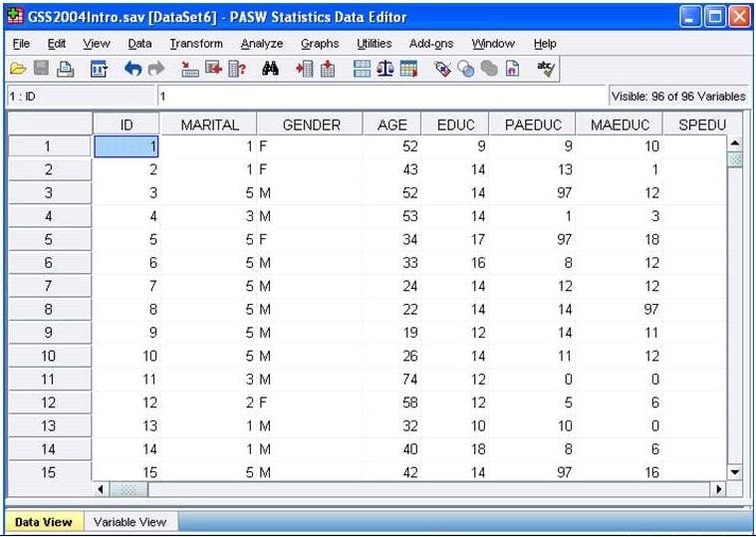Click the horizontal scrollbar left arrow

[101, 489]
